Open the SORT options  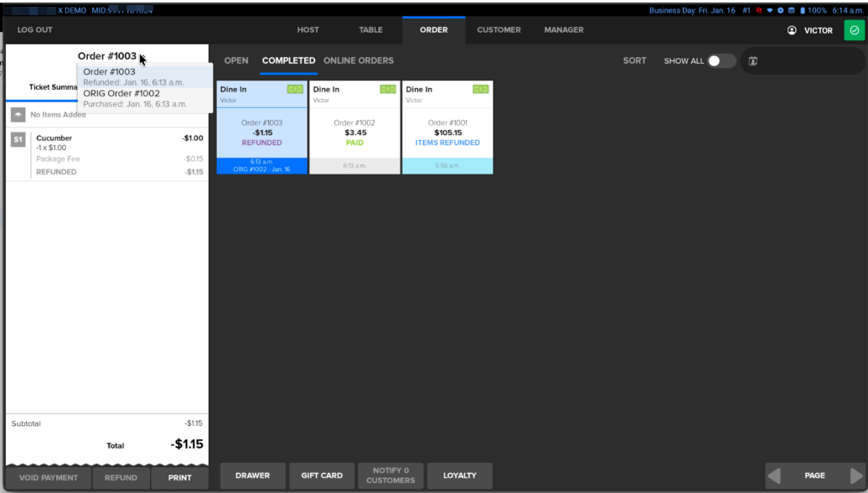634,61
